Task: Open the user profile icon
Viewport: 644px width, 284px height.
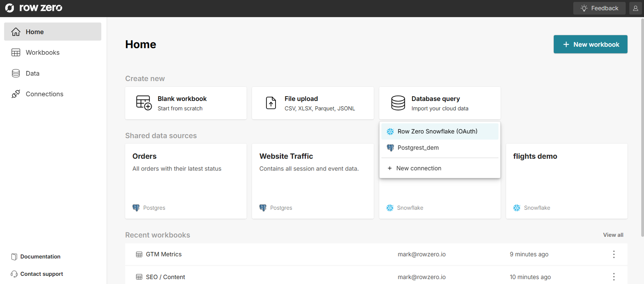Action: [x=635, y=8]
